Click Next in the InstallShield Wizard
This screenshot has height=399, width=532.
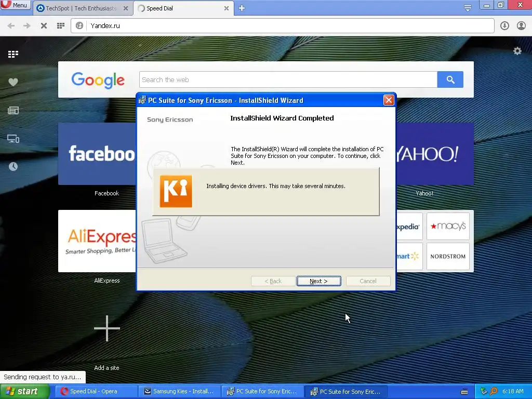pyautogui.click(x=318, y=281)
